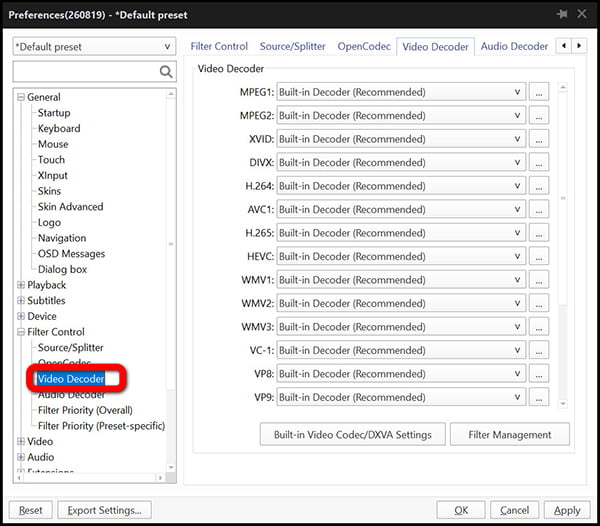The width and height of the screenshot is (600, 526).
Task: Switch to the OpenCodec tab
Action: (364, 46)
